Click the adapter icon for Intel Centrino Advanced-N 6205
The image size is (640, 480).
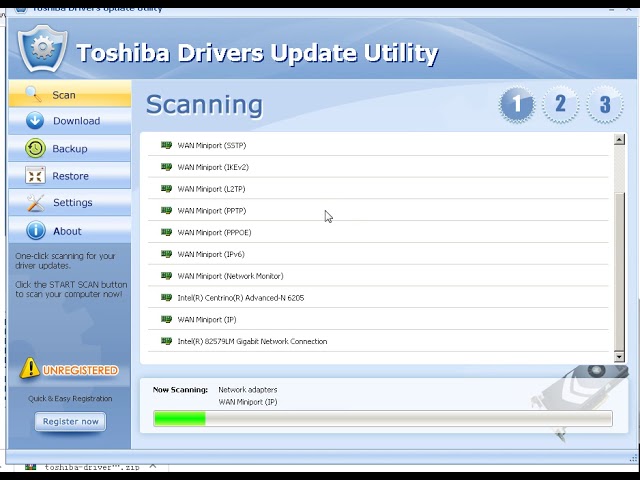click(166, 297)
